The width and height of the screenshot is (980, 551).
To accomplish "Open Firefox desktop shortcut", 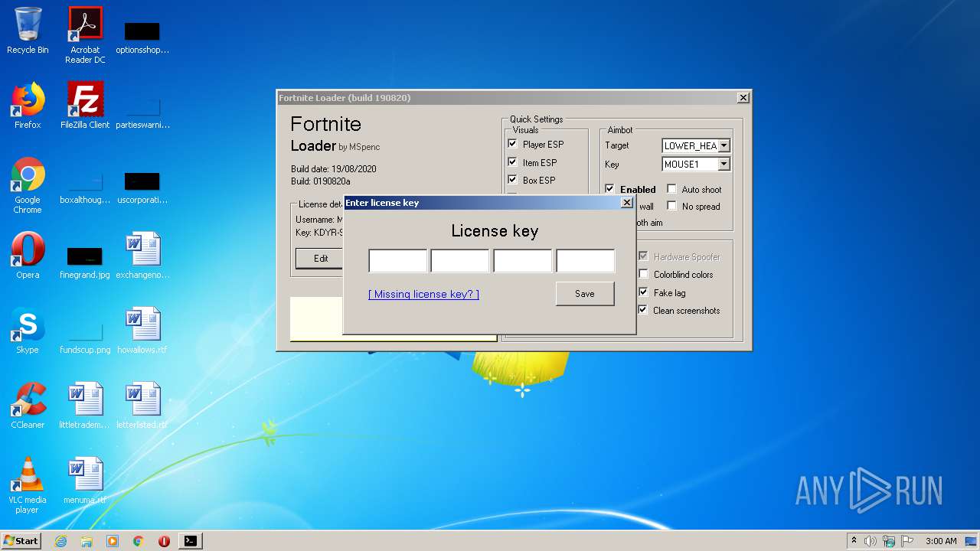I will point(28,106).
